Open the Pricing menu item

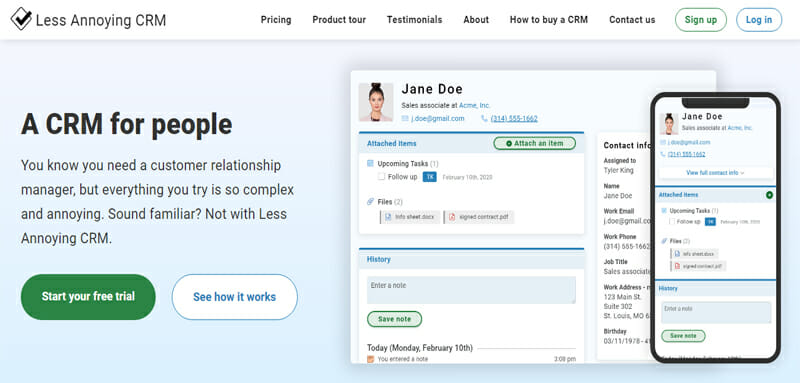[x=276, y=20]
